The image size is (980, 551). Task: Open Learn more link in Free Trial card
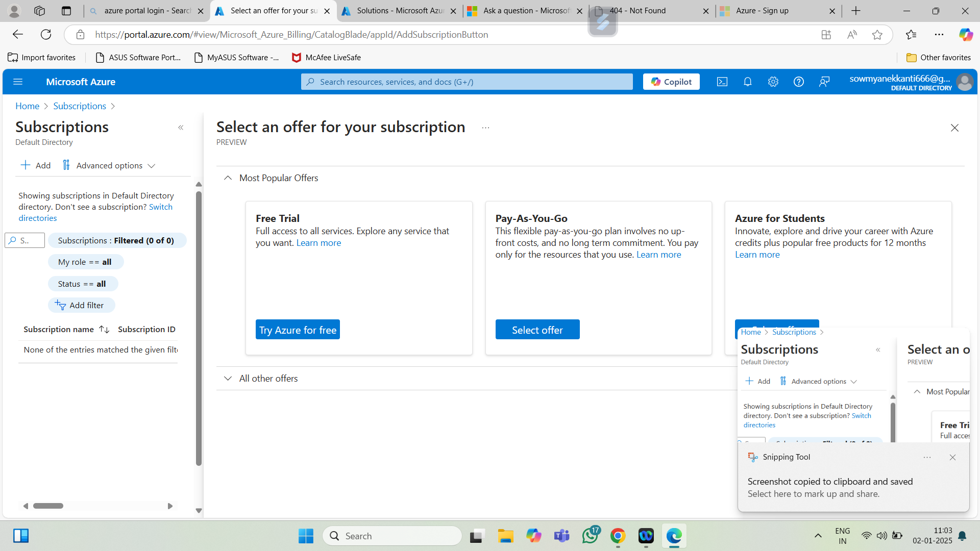click(x=318, y=243)
